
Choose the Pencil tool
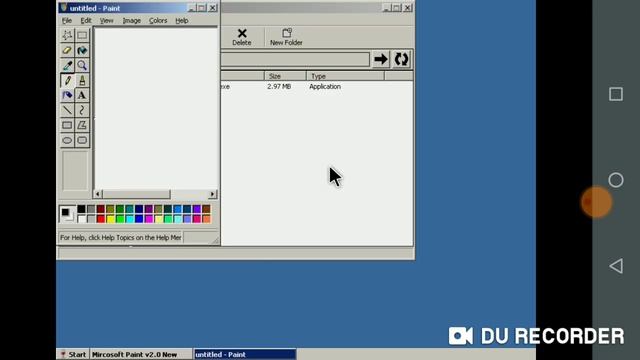point(67,80)
